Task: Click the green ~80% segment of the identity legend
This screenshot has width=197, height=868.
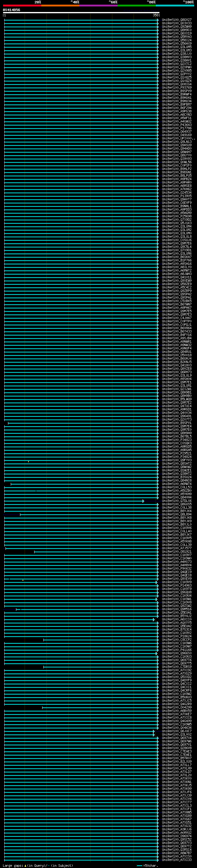Action: pos(137,6)
